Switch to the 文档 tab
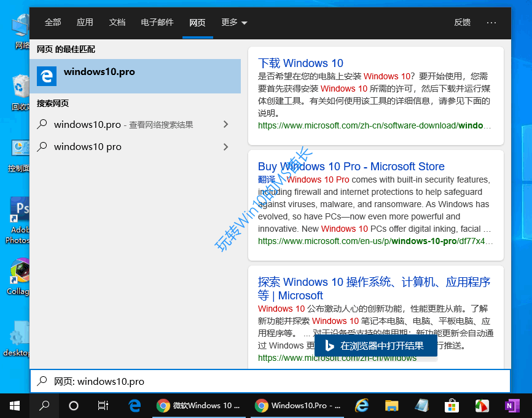 coord(117,22)
